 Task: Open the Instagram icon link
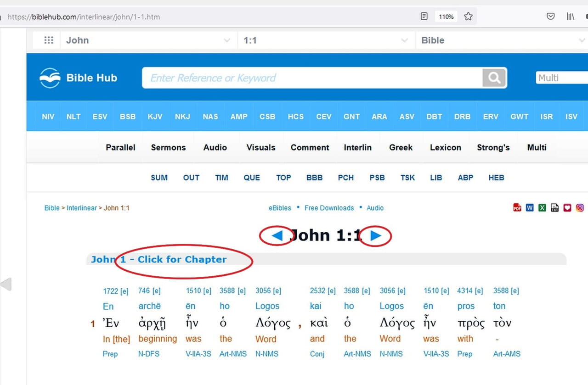pos(580,208)
